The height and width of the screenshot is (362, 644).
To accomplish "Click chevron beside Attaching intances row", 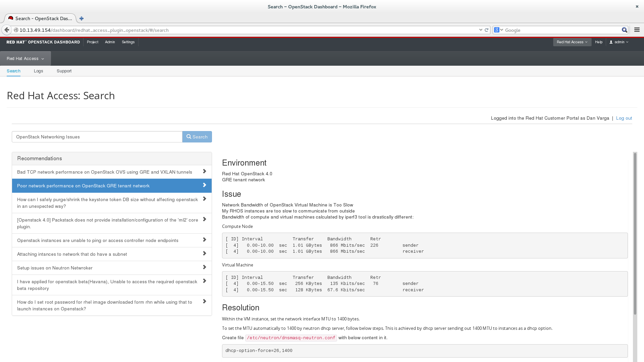I will (x=204, y=253).
